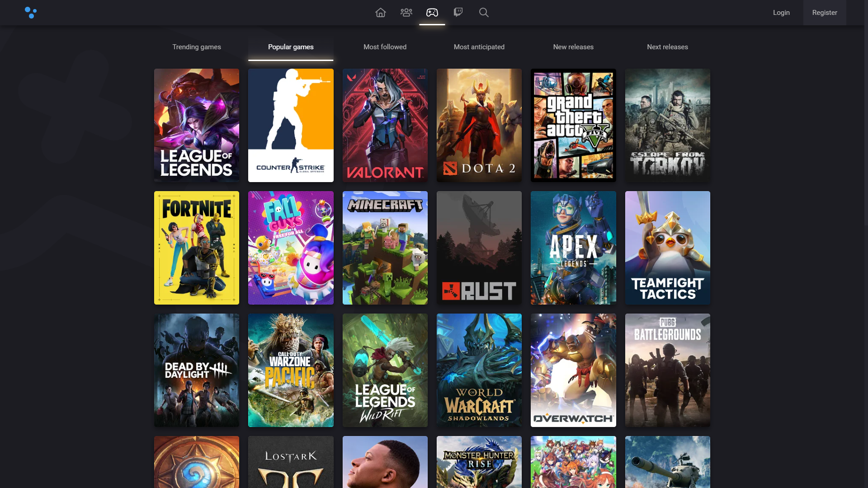This screenshot has width=868, height=488.
Task: Select the Fortnite game cover
Action: click(x=197, y=248)
